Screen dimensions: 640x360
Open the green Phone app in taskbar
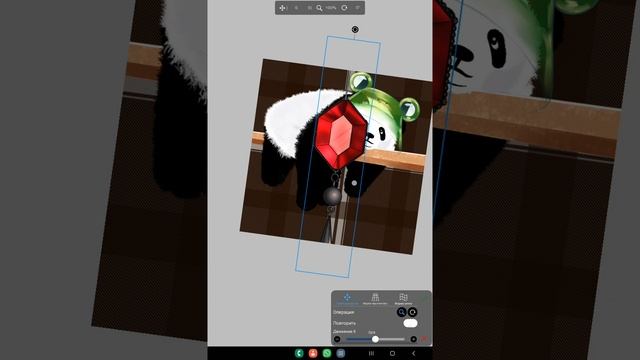tap(299, 353)
